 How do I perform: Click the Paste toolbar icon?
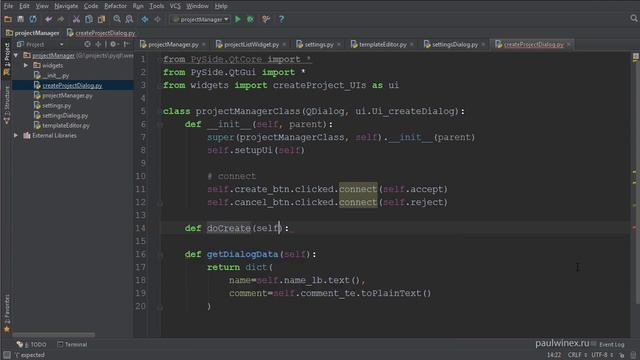tap(101, 19)
